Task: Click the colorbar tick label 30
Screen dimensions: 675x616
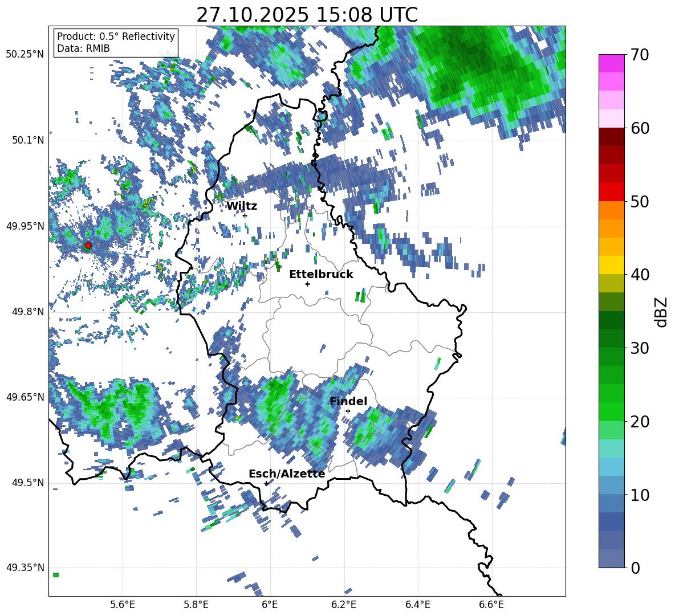Action: tap(640, 348)
